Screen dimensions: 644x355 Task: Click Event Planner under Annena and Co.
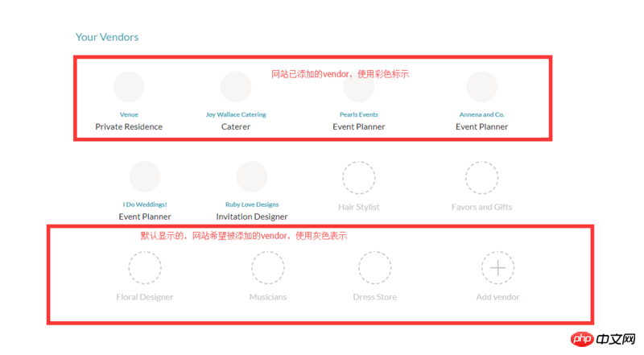(481, 126)
